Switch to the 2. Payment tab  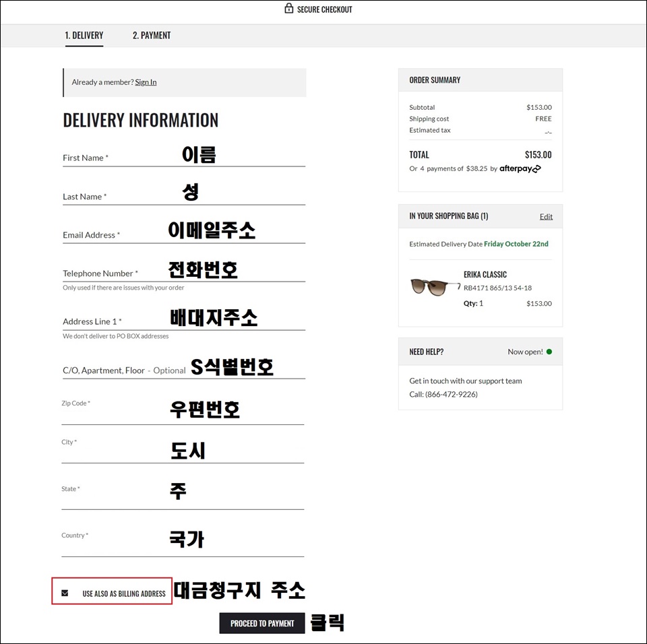point(152,36)
